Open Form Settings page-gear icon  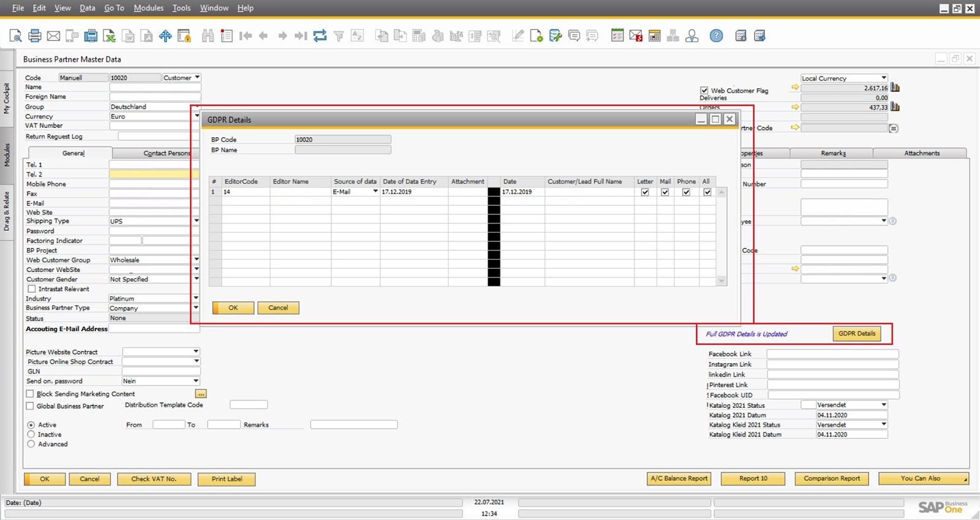[x=537, y=36]
